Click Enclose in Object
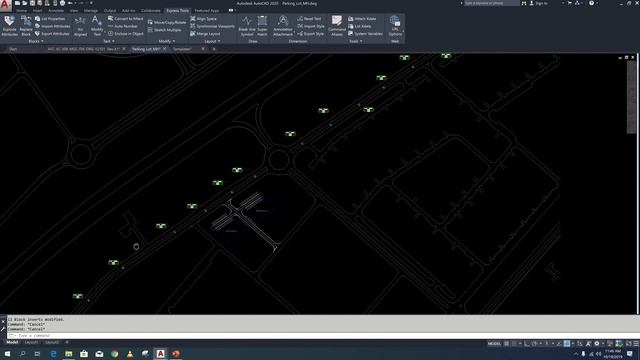640x360 pixels. point(126,33)
